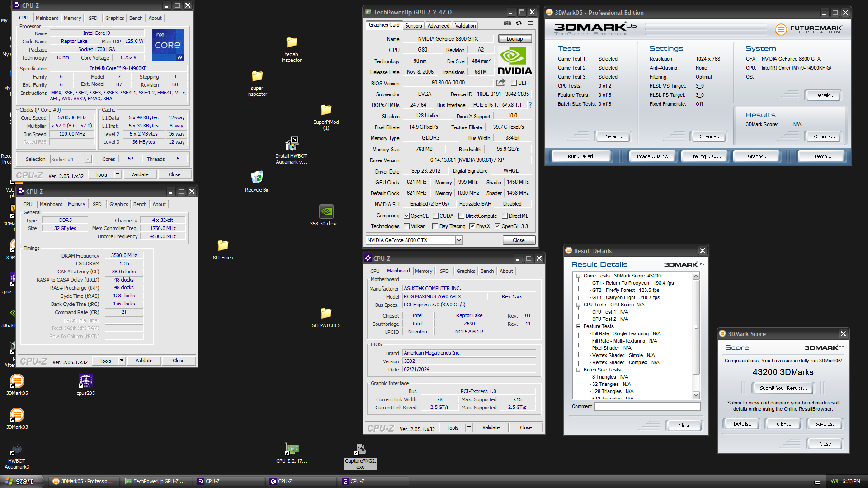Toggle the UEFI checkbox in GPU-Z
The image size is (868, 488).
pyautogui.click(x=514, y=83)
